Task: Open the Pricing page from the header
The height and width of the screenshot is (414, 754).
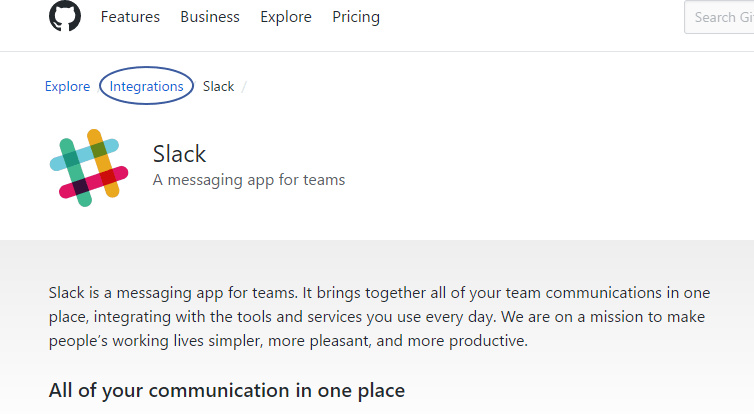Action: pos(356,17)
